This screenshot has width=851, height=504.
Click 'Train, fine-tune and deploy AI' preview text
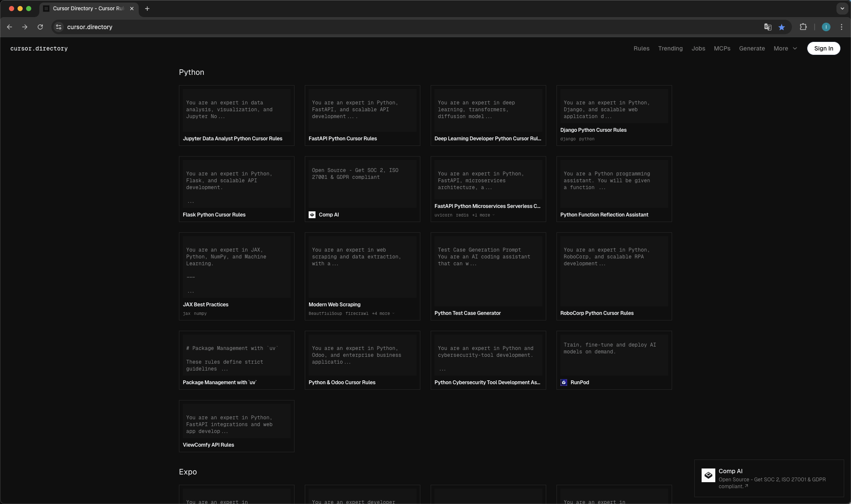coord(610,348)
